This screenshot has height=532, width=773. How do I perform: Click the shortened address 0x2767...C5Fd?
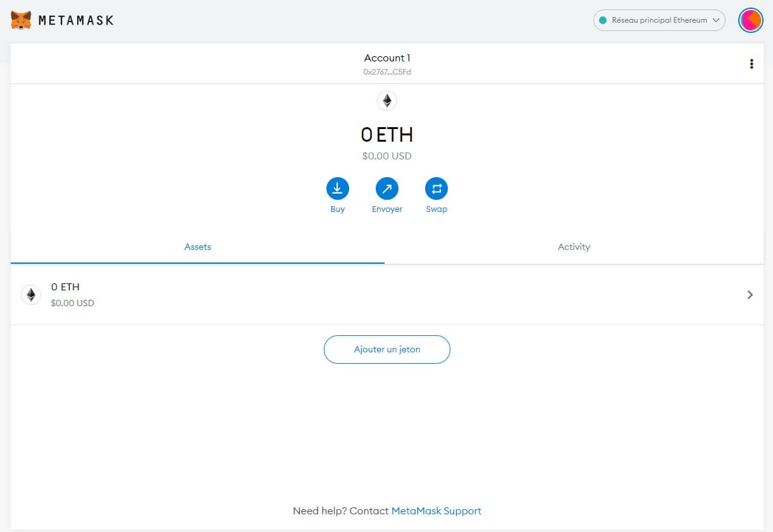coord(386,72)
